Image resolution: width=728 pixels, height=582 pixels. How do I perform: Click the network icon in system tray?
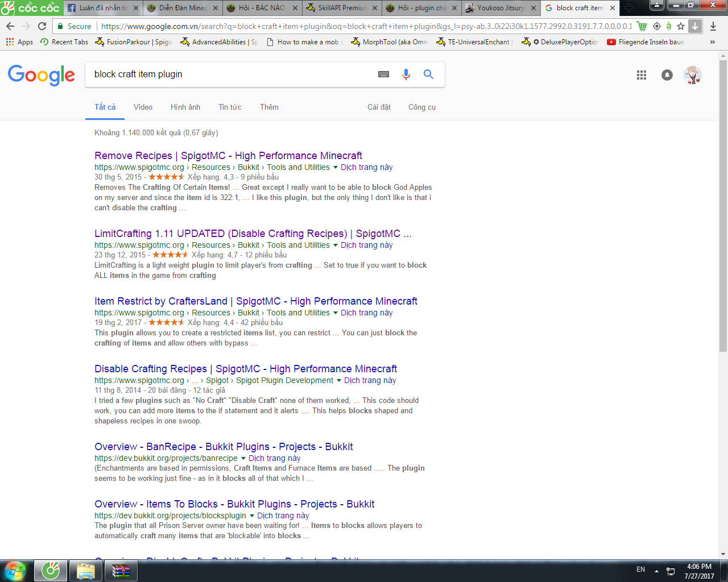click(x=671, y=571)
